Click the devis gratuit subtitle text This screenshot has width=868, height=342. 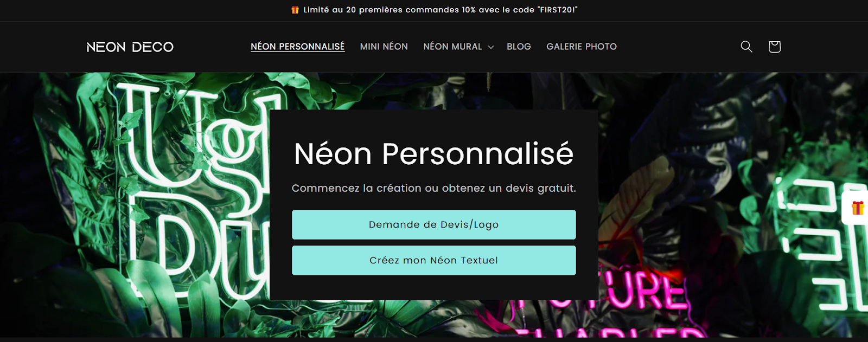(434, 188)
